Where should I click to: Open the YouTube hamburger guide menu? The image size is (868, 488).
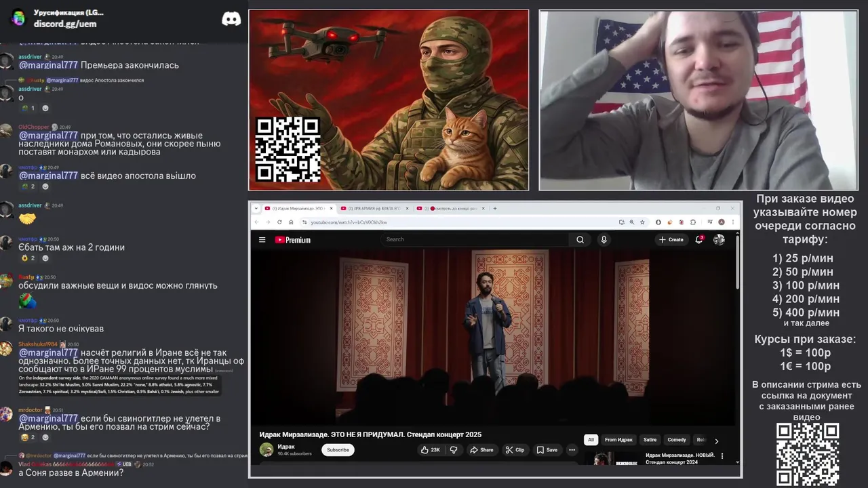(262, 239)
